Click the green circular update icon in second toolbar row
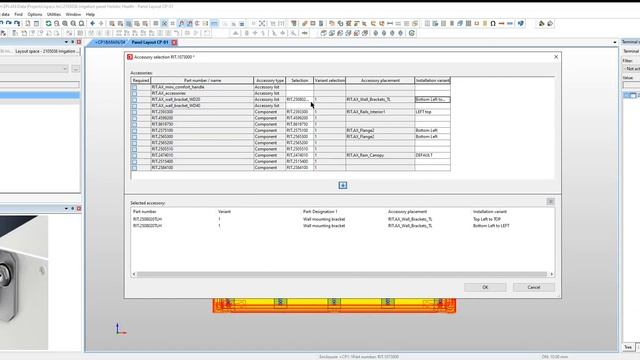640x360 pixels. (412, 33)
